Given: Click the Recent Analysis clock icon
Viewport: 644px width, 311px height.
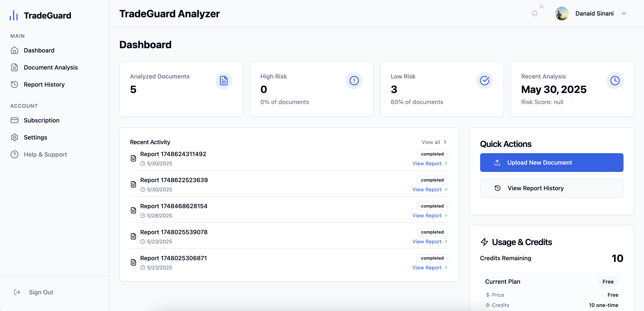Looking at the screenshot, I should coord(615,81).
